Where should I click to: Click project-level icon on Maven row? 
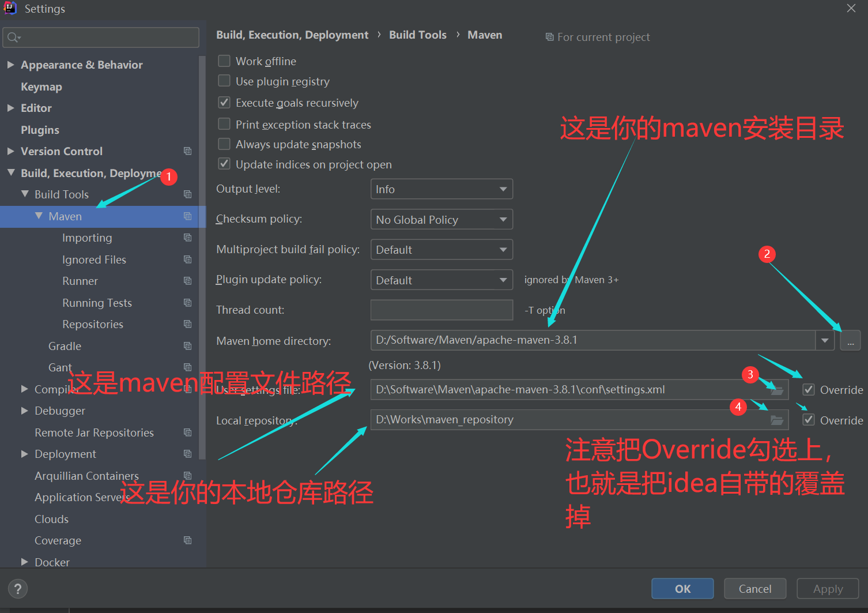[x=187, y=216]
